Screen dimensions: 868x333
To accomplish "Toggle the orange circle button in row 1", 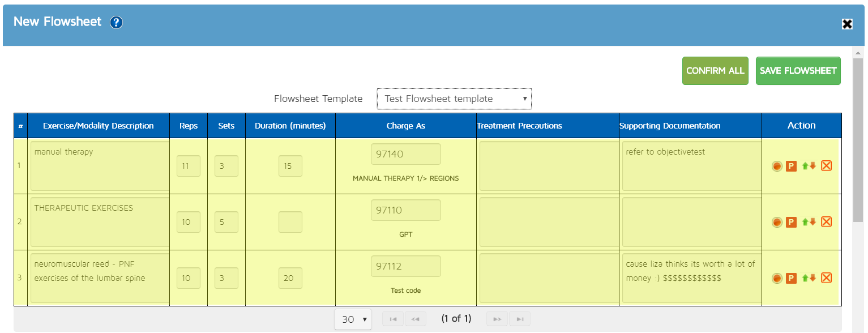I will 777,166.
